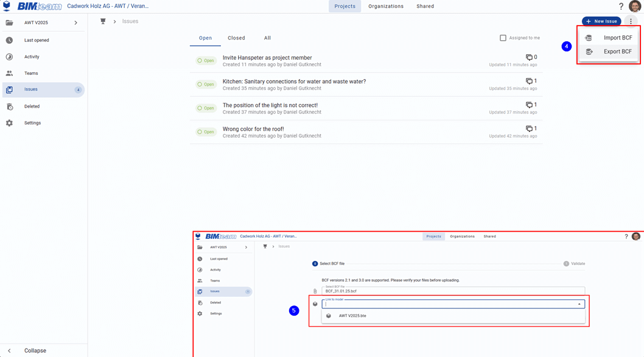This screenshot has width=644, height=357.
Task: Click the project root icon in breadcrumb
Action: [103, 21]
